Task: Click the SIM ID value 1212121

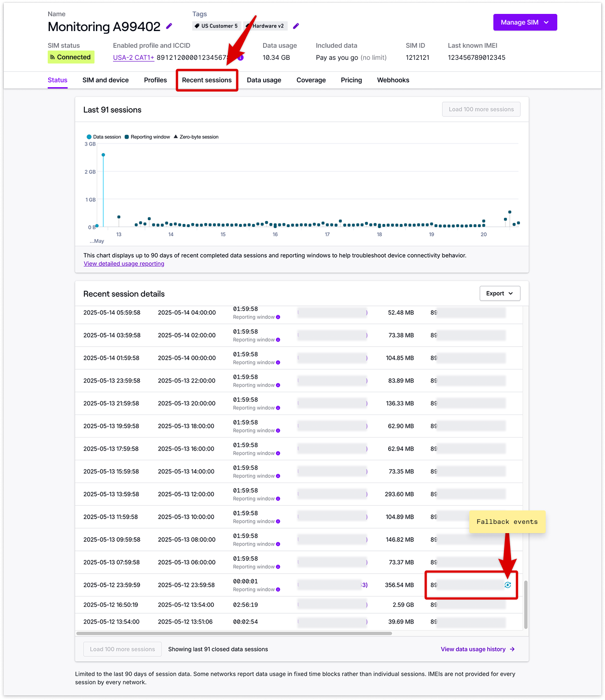Action: tap(417, 57)
